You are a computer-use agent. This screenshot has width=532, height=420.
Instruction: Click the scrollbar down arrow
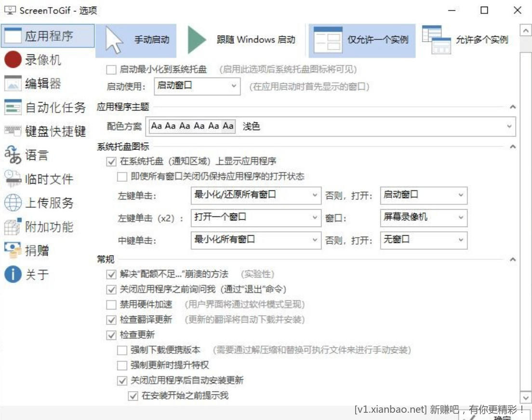pyautogui.click(x=525, y=397)
